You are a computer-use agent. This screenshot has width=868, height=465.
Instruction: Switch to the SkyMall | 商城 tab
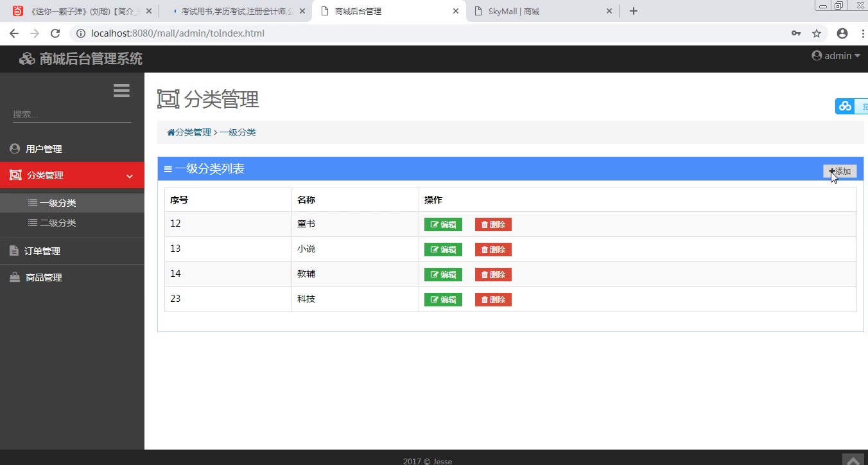[x=542, y=11]
